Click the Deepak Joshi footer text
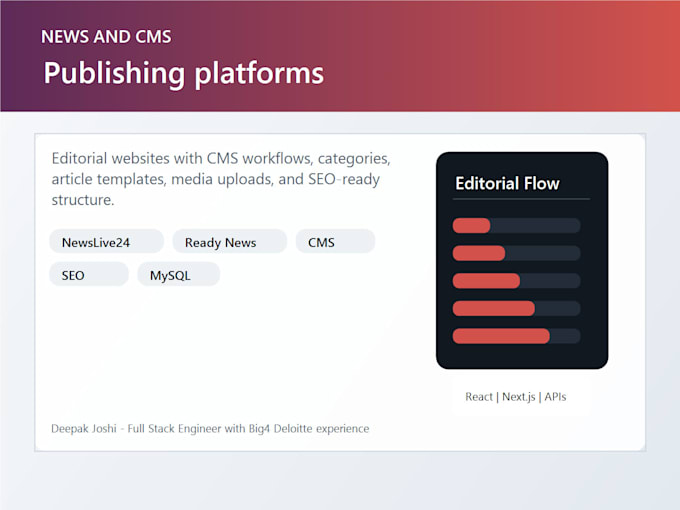This screenshot has width=680, height=510. point(210,428)
